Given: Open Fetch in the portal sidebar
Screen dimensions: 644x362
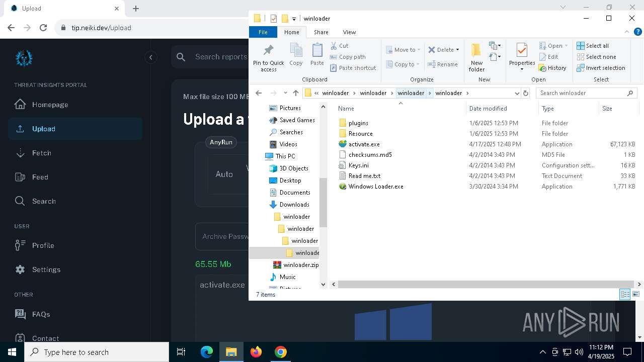Looking at the screenshot, I should pyautogui.click(x=42, y=153).
